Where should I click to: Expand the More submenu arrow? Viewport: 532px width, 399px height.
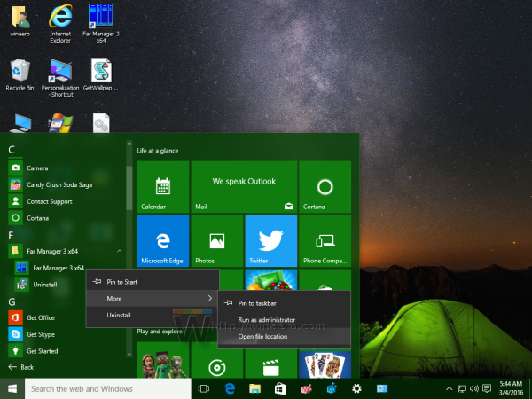pyautogui.click(x=210, y=298)
